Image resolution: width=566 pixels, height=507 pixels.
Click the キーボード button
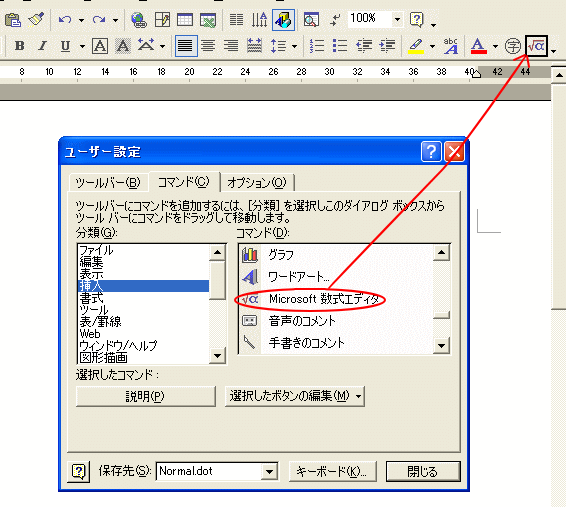click(332, 471)
